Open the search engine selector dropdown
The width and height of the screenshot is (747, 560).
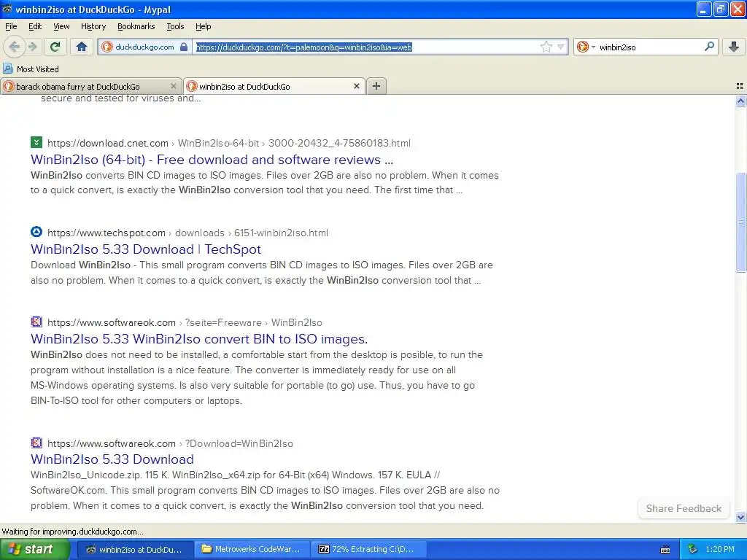pyautogui.click(x=586, y=47)
